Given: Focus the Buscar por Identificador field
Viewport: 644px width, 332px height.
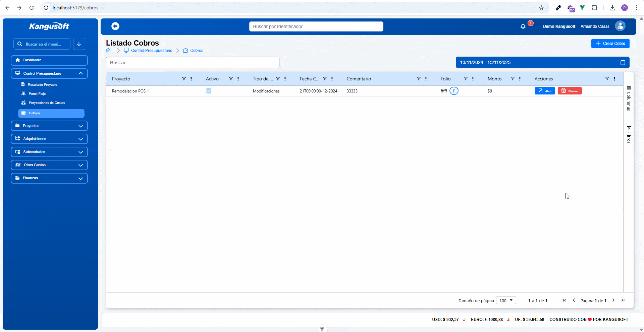Looking at the screenshot, I should pyautogui.click(x=316, y=26).
